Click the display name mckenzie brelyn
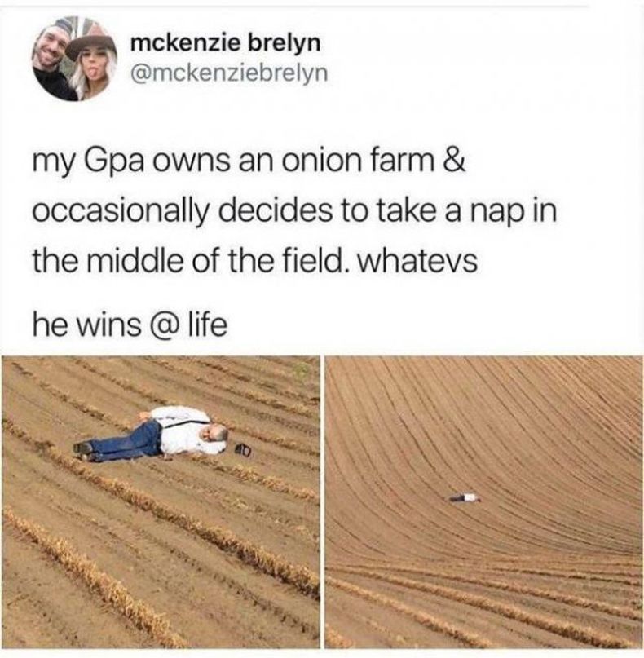 coord(226,44)
